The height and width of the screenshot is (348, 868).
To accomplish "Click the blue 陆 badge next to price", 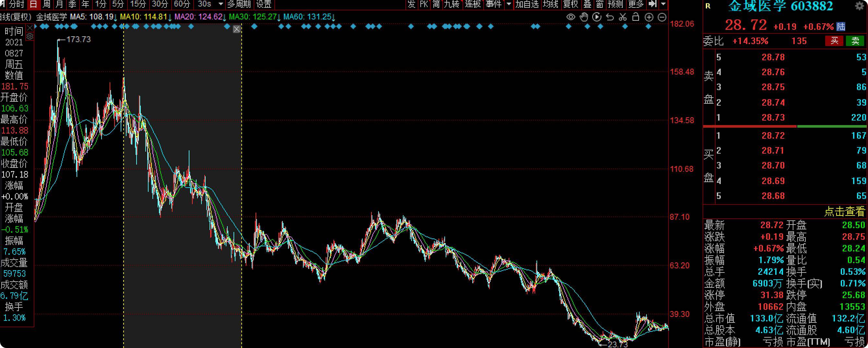I will [841, 27].
